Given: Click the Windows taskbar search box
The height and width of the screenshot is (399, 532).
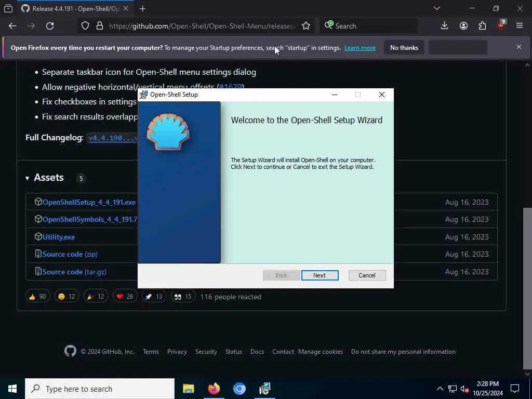Looking at the screenshot, I should (100, 389).
